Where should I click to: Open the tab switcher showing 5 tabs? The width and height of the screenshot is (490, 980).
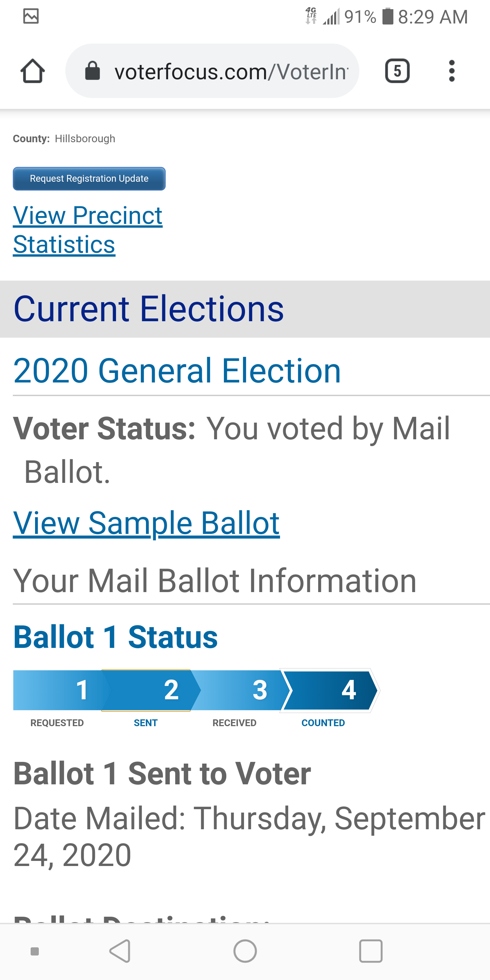pos(397,71)
